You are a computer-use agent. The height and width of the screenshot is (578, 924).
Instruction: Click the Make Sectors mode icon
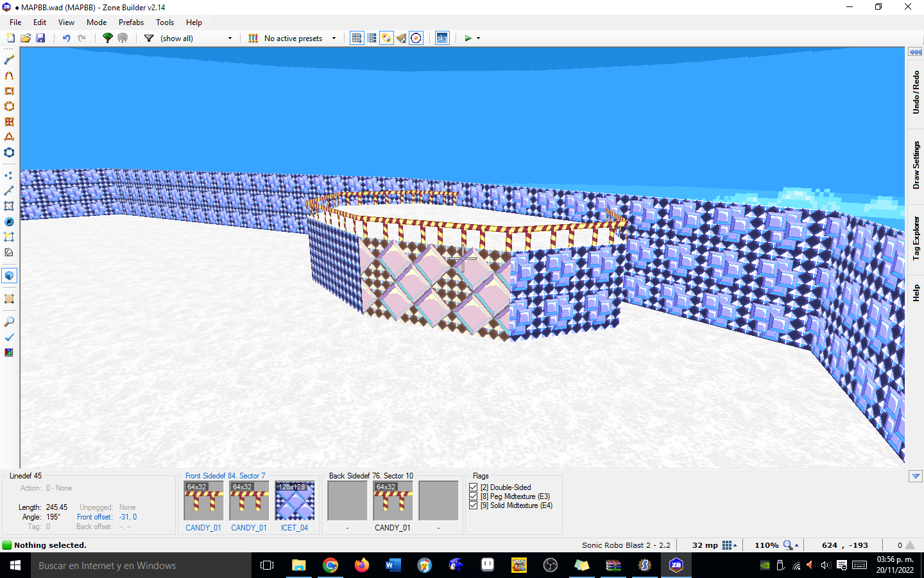(x=9, y=237)
